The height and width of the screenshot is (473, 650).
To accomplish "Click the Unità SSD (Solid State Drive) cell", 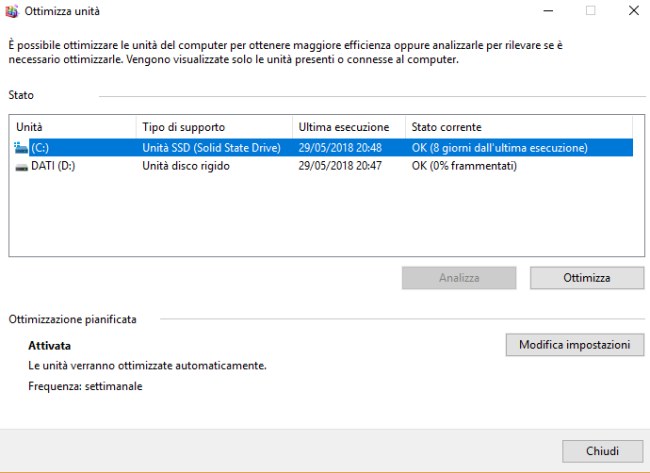I will tap(211, 148).
